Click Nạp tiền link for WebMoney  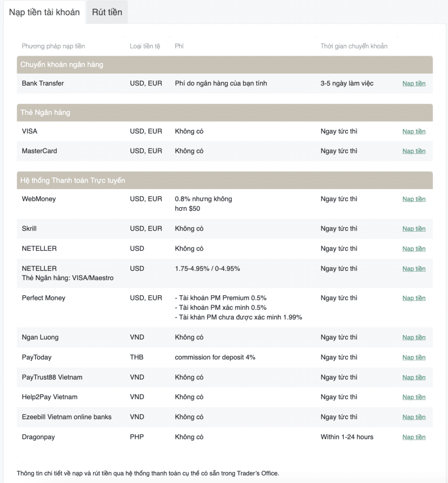click(x=414, y=199)
